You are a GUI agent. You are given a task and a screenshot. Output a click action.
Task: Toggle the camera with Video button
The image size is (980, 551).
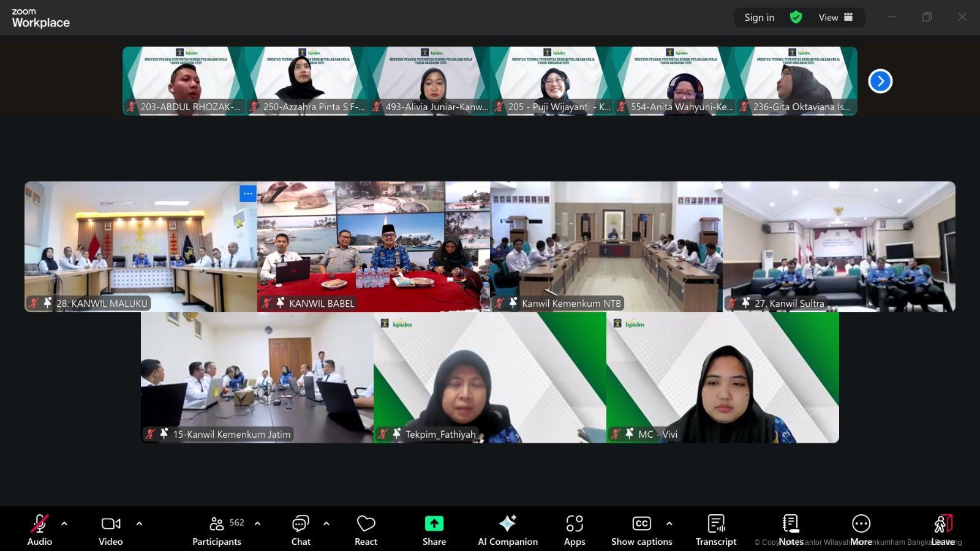111,530
